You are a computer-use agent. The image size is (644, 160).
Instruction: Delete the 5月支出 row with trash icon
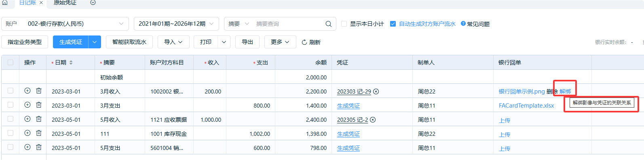[x=39, y=147]
